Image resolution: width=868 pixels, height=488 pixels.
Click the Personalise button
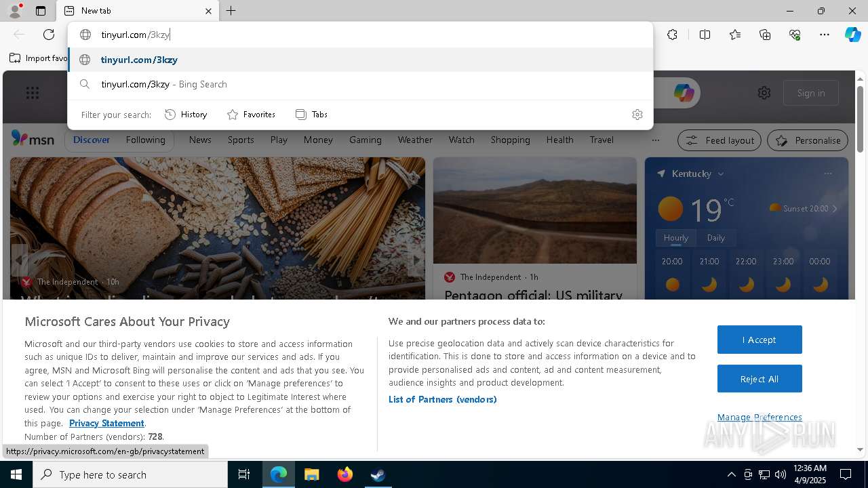[x=808, y=140]
